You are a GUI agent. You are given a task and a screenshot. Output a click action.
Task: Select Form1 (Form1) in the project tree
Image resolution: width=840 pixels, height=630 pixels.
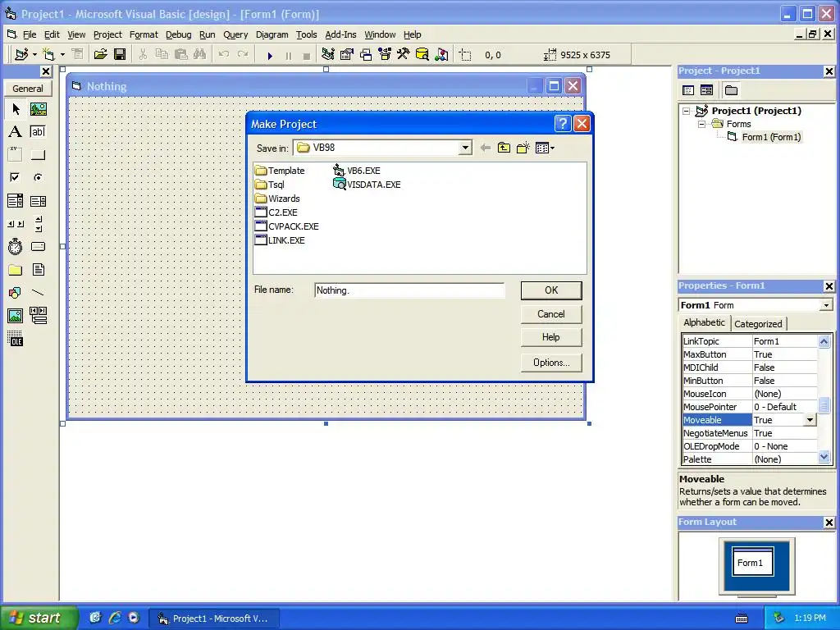tap(771, 137)
